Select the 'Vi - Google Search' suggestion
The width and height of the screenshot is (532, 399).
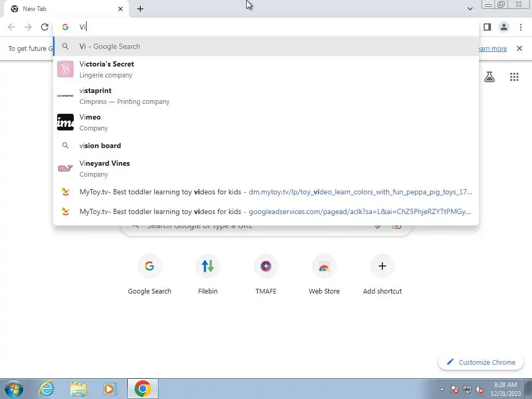[x=266, y=46]
